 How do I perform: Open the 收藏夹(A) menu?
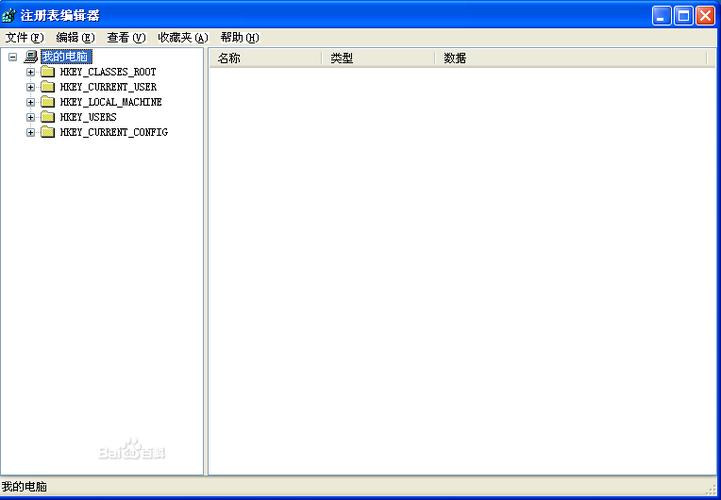coord(183,38)
